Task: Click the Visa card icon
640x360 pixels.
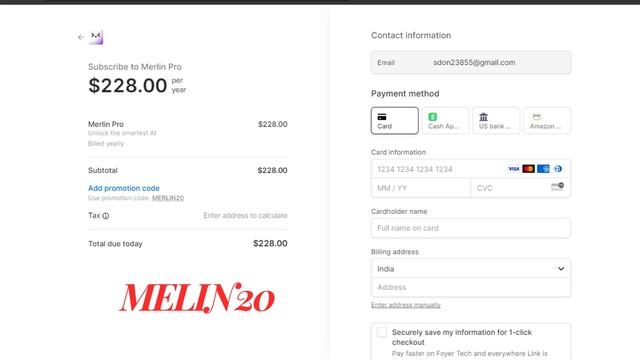Action: tap(513, 169)
